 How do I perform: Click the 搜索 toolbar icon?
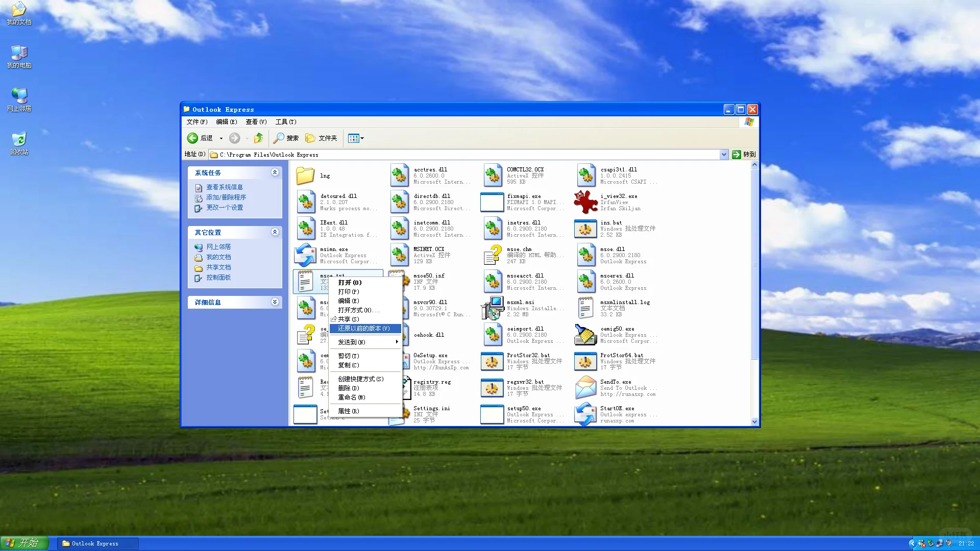[278, 138]
